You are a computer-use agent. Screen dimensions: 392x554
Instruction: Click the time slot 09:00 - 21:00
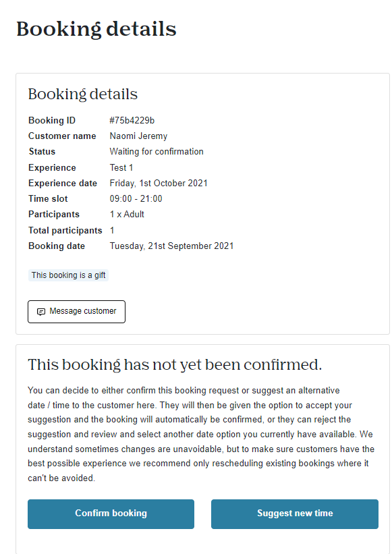[136, 198]
